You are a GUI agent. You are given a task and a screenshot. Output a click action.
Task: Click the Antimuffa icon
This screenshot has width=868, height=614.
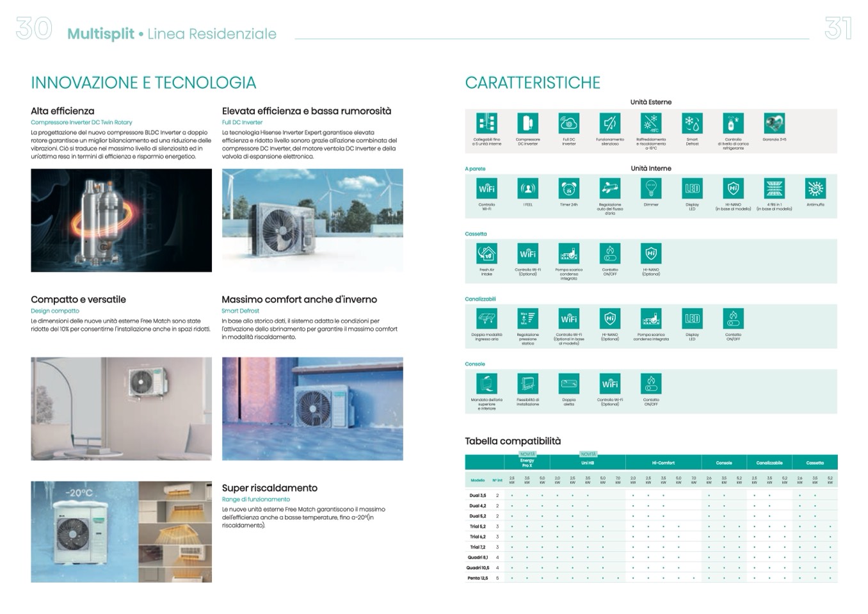[x=815, y=189]
